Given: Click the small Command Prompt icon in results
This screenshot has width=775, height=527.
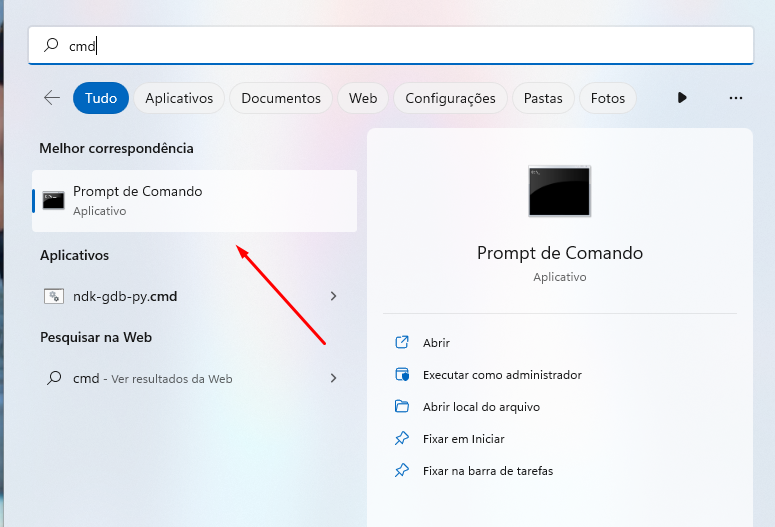Looking at the screenshot, I should 53,201.
